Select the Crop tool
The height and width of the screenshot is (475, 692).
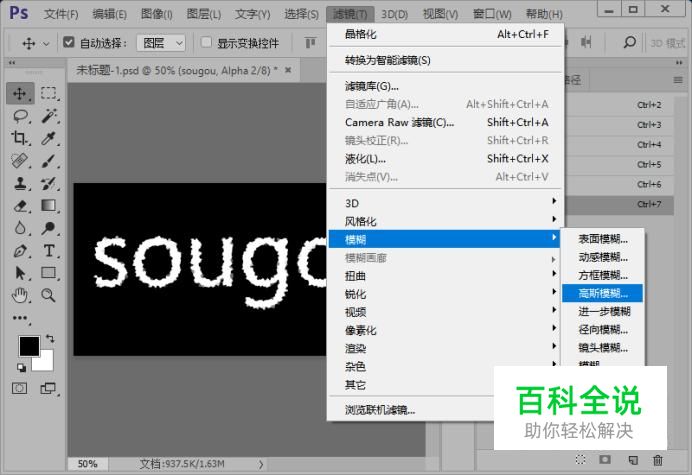coord(20,138)
